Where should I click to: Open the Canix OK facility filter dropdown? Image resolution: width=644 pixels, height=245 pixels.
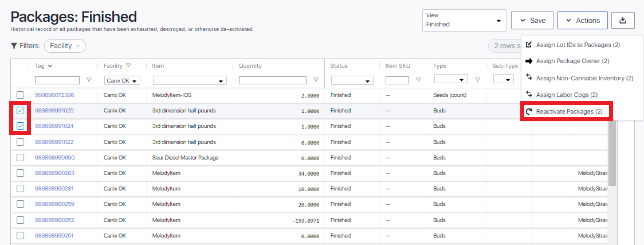pos(122,80)
